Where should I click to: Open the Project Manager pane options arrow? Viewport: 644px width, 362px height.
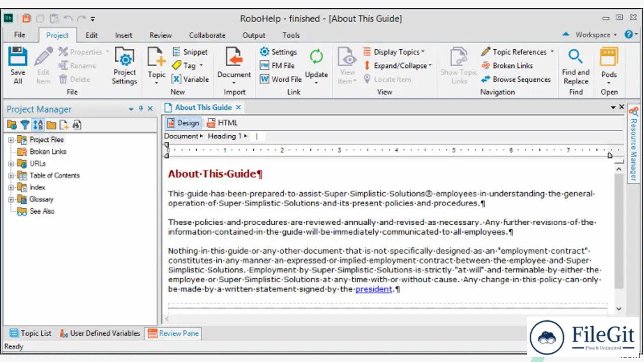(x=131, y=109)
